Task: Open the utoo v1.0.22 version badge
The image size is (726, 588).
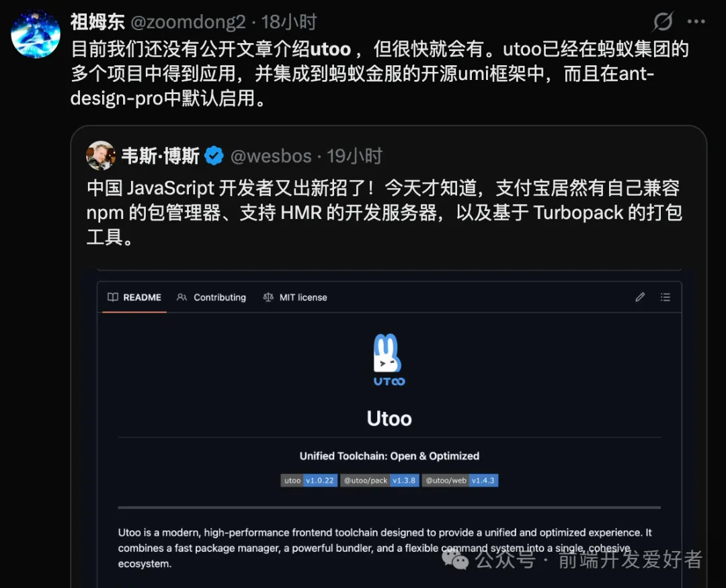Action: (x=309, y=480)
